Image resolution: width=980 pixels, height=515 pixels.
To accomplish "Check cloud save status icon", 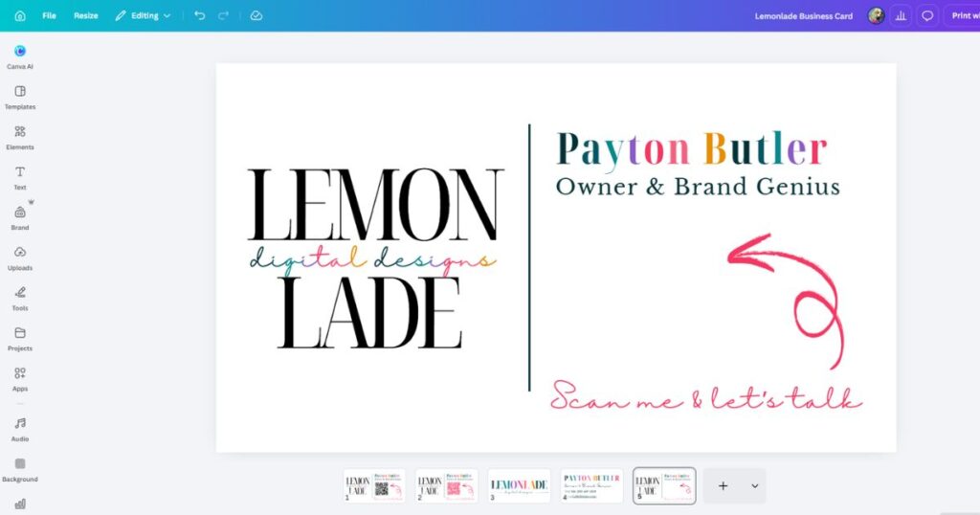I will point(256,15).
